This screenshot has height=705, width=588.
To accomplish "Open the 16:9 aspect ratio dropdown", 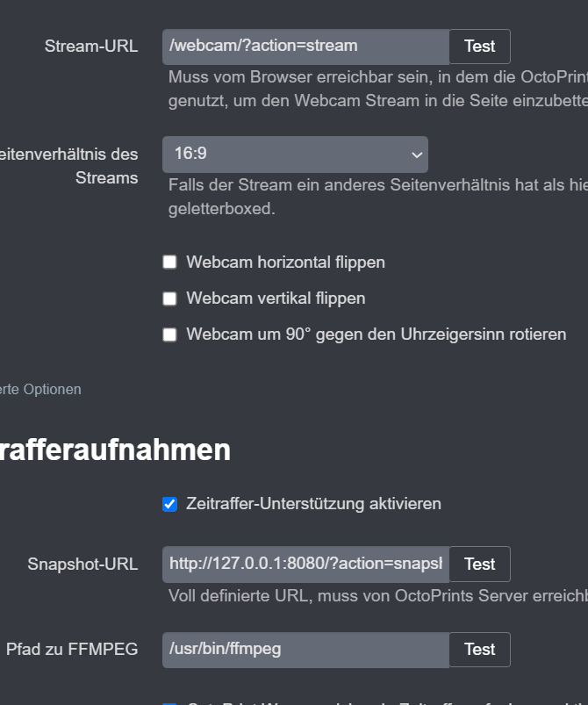I will click(x=295, y=155).
